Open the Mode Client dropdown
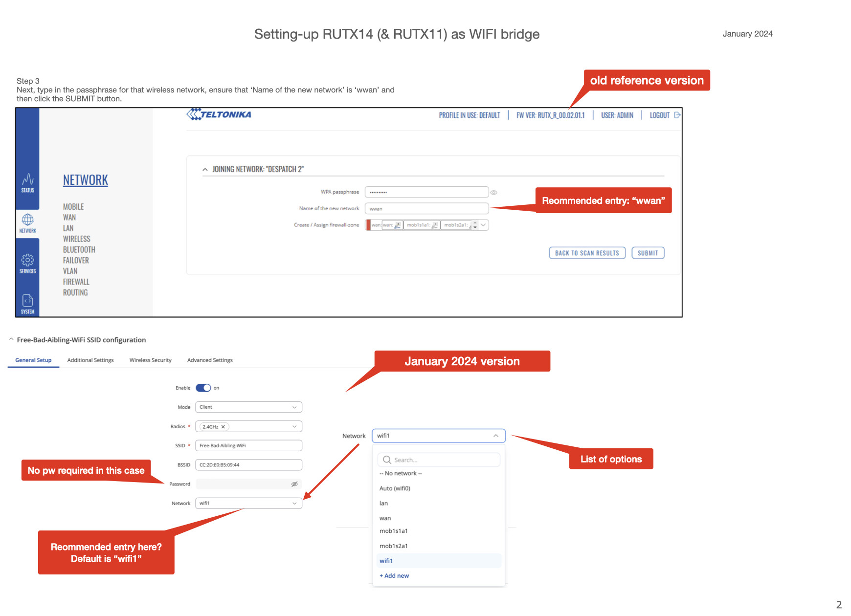 [x=248, y=407]
